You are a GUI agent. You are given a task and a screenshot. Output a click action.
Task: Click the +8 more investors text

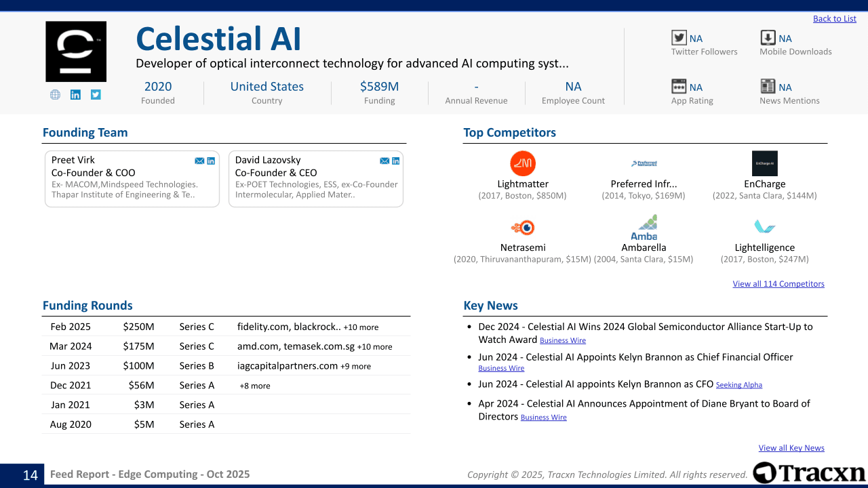pos(255,386)
